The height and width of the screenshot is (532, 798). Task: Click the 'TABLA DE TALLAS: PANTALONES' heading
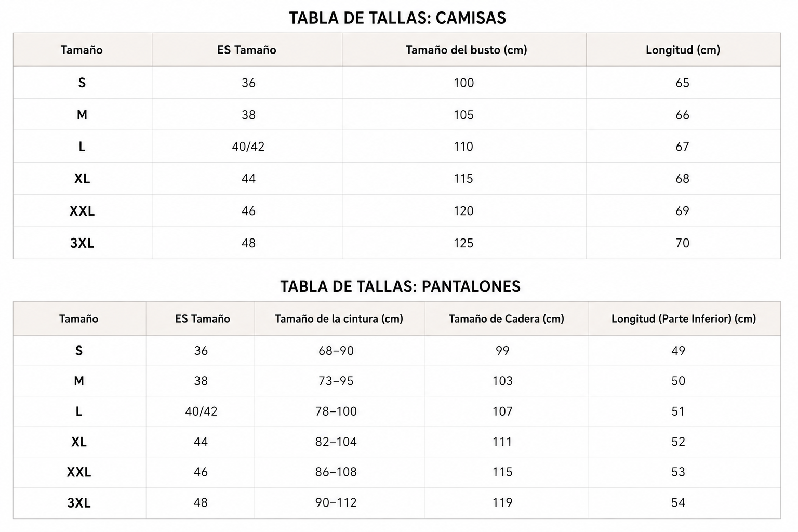click(x=400, y=287)
